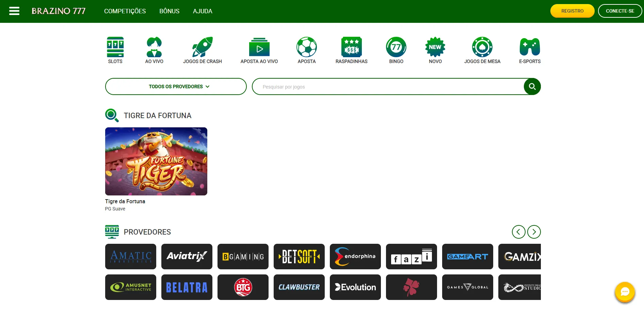Select the Bingo 77 icon
Image resolution: width=644 pixels, height=318 pixels.
click(396, 47)
